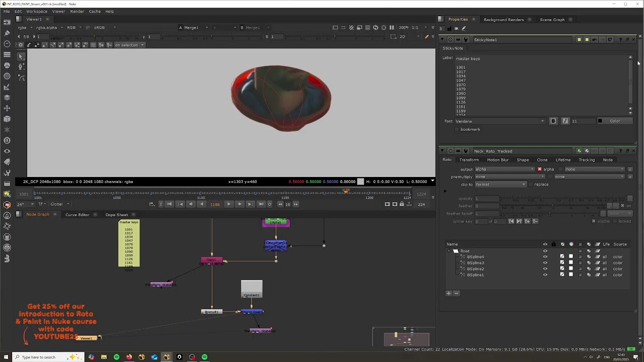
Task: Click the bold B font style icon
Action: click(x=553, y=121)
